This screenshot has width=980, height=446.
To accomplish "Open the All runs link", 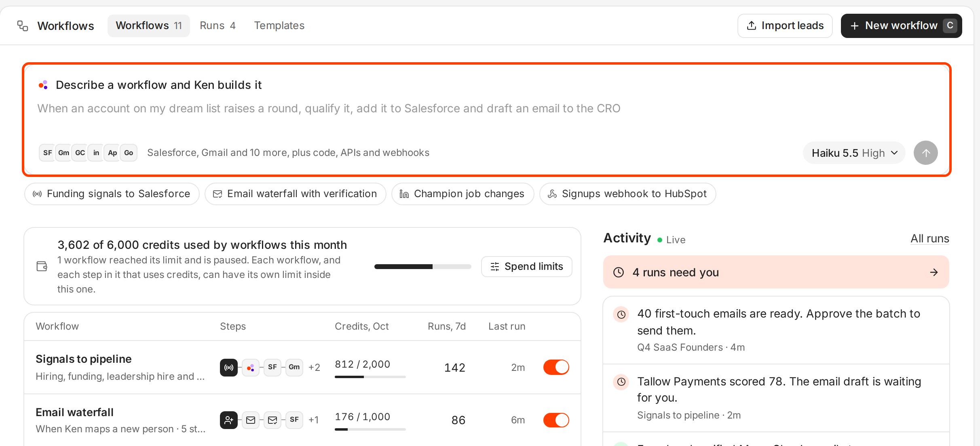I will [x=929, y=238].
